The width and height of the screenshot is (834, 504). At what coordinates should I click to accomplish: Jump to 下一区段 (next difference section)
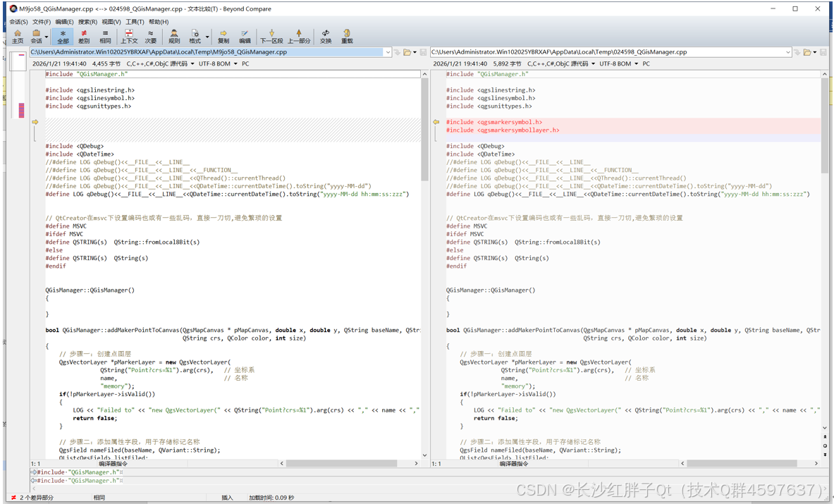[271, 36]
